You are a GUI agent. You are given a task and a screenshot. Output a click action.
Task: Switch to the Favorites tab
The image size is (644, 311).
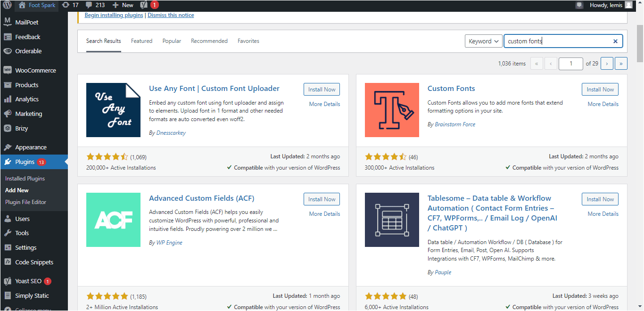click(x=248, y=41)
